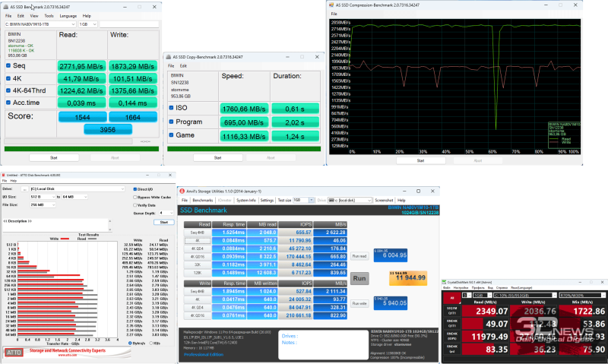The height and width of the screenshot is (364, 608).
Task: Click the Anvil's Storage Utilities title icon
Action: pyautogui.click(x=181, y=190)
